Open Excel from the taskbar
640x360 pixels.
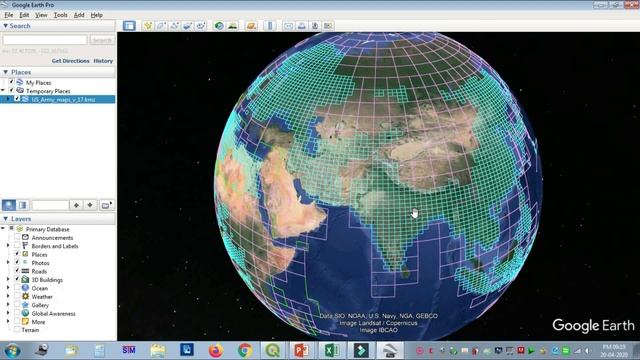[331, 350]
